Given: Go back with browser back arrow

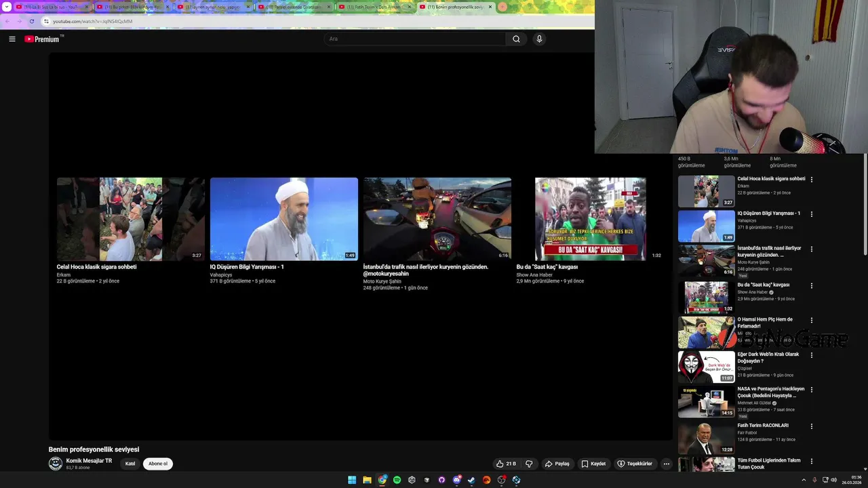Looking at the screenshot, I should [x=7, y=21].
